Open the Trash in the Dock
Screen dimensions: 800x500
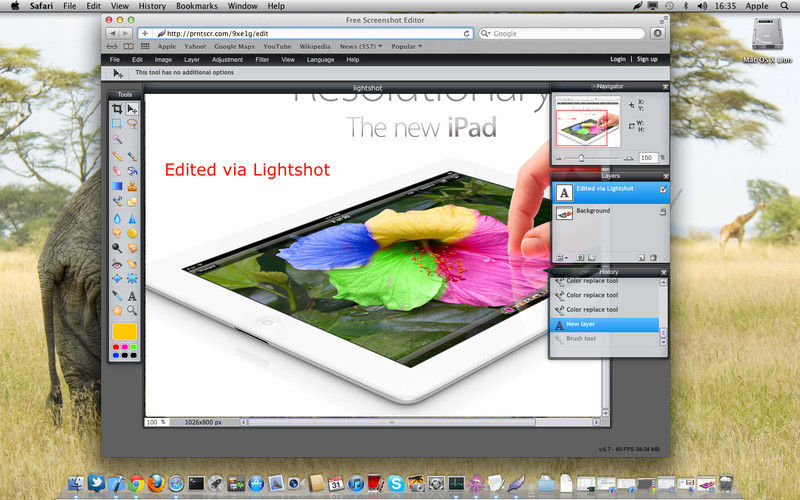pos(726,483)
